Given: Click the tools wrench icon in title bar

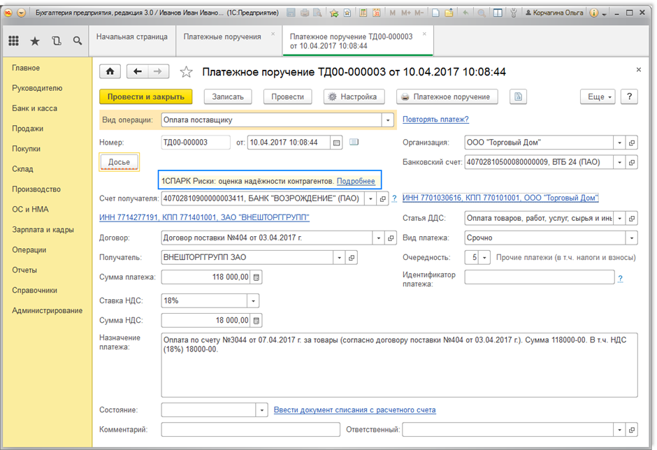Looking at the screenshot, I should 513,13.
